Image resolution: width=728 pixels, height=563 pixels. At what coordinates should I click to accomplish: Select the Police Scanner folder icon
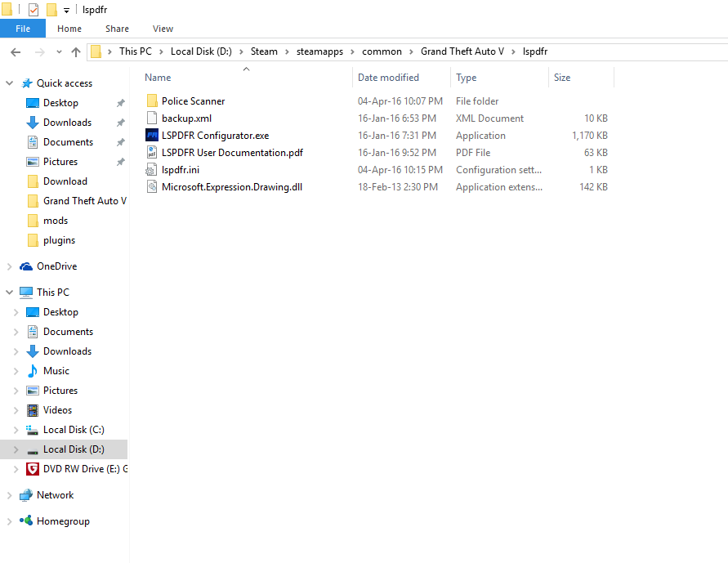tap(152, 101)
